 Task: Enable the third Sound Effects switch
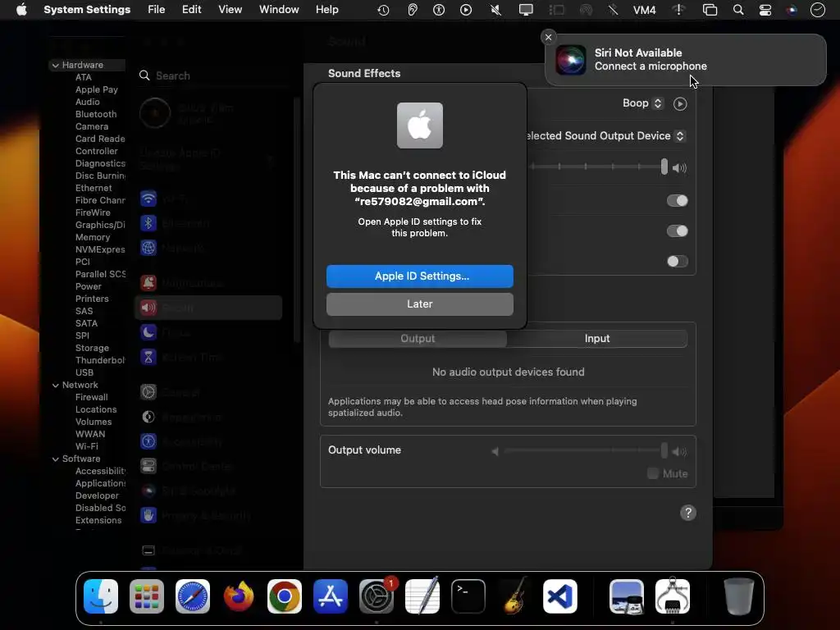(x=677, y=262)
